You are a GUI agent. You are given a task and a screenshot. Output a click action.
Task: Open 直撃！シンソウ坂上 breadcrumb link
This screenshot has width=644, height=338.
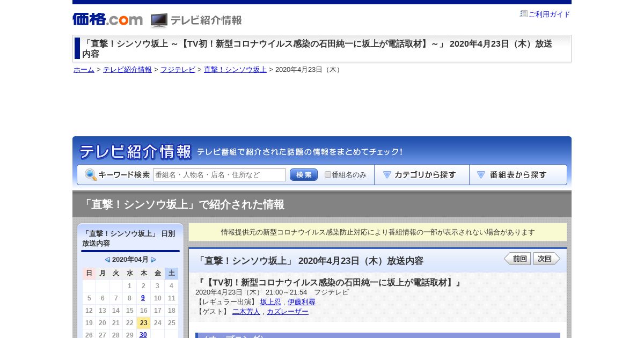(235, 70)
